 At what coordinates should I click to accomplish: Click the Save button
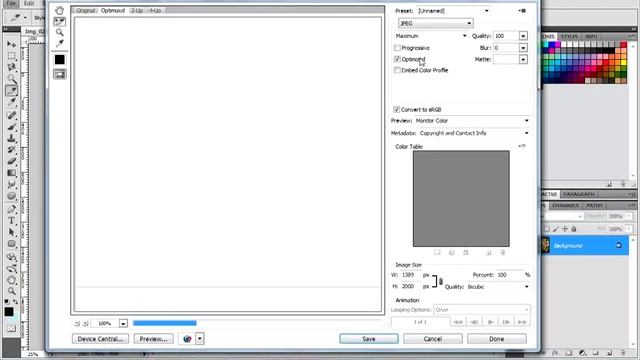click(x=369, y=339)
